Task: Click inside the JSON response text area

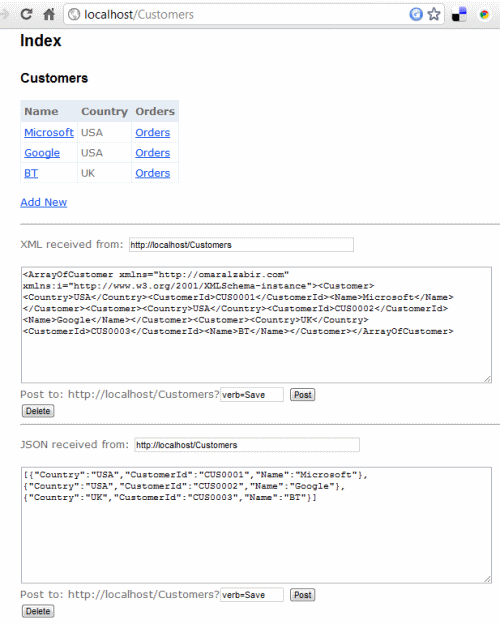Action: (256, 525)
